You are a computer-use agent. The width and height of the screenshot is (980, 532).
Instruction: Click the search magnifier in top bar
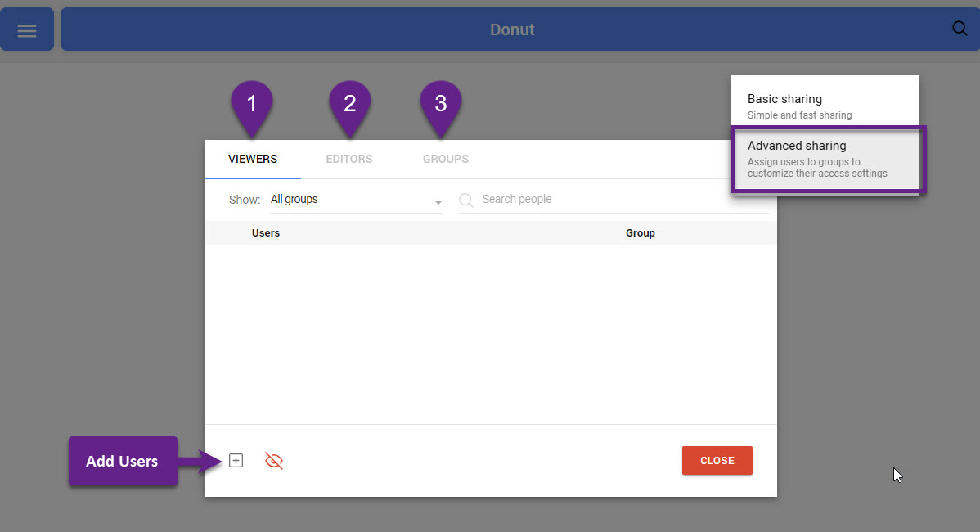(960, 29)
